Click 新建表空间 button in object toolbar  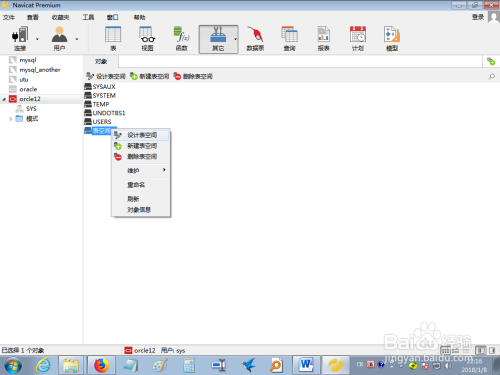[150, 76]
